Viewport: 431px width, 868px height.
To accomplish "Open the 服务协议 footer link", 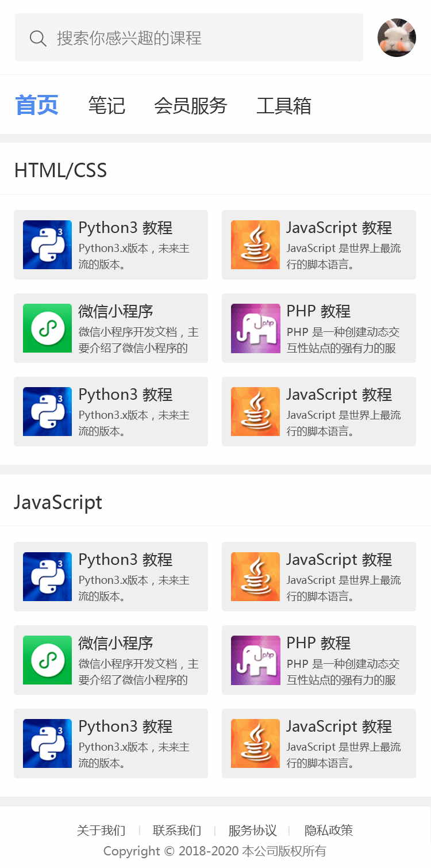I will point(253,830).
